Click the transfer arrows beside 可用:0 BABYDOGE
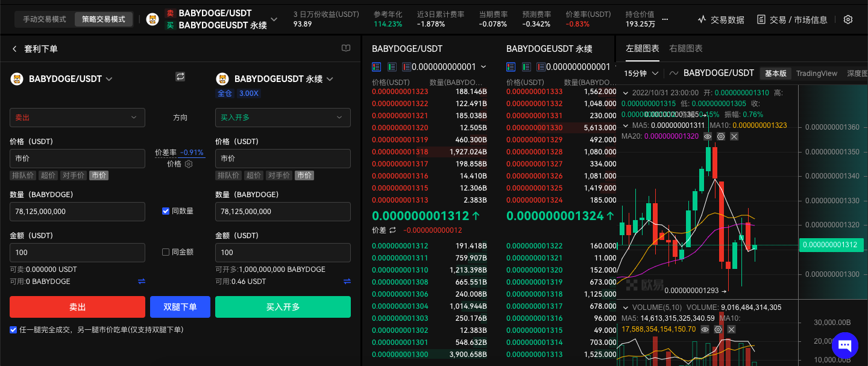 [142, 282]
